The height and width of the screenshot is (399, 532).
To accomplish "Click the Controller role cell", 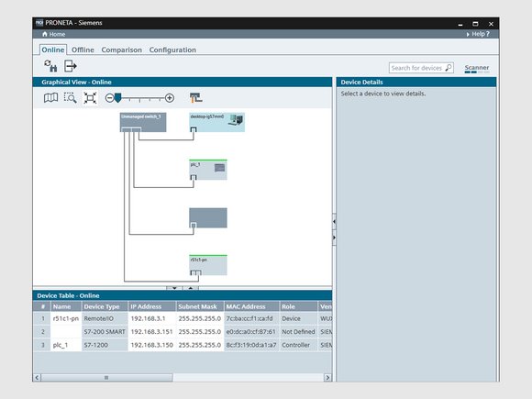I will point(298,345).
